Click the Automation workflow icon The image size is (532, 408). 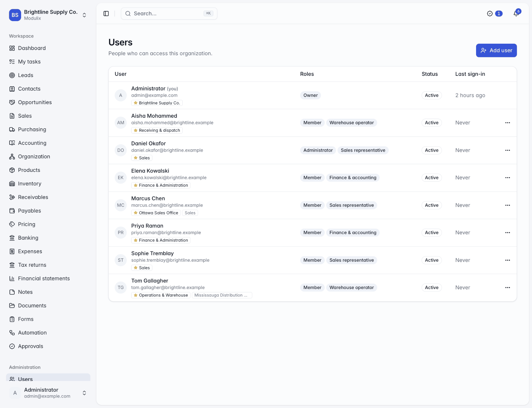point(12,332)
